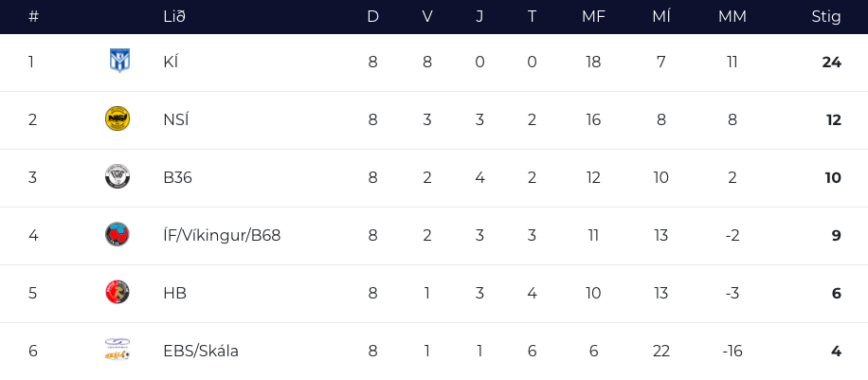This screenshot has height=380, width=868.
Task: Click the EBS/Skála team logo
Action: [118, 350]
